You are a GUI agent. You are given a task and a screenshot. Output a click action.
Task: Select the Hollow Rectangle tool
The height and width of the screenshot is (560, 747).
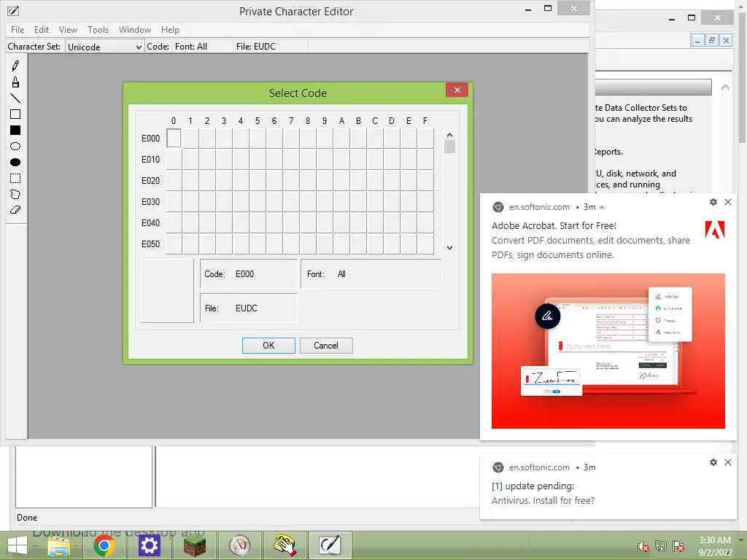(15, 114)
